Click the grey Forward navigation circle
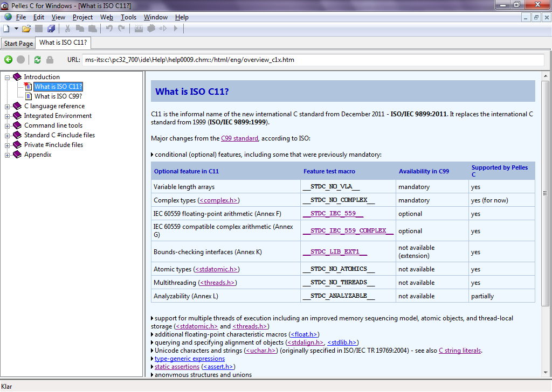 [21, 60]
